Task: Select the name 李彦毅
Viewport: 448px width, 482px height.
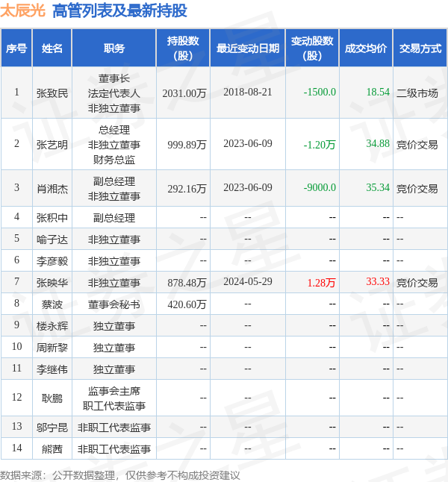Action: click(52, 261)
